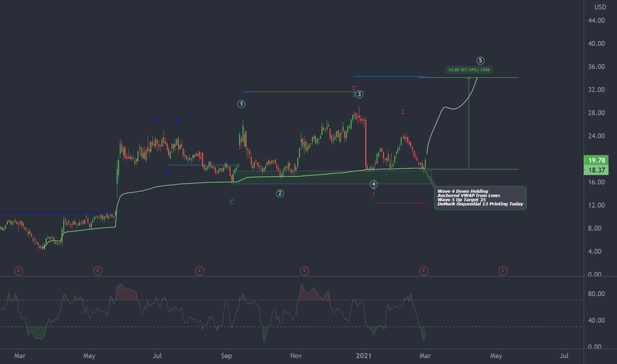Select the red horizontal line below wave 4
The image size is (617, 364).
[x=399, y=203]
